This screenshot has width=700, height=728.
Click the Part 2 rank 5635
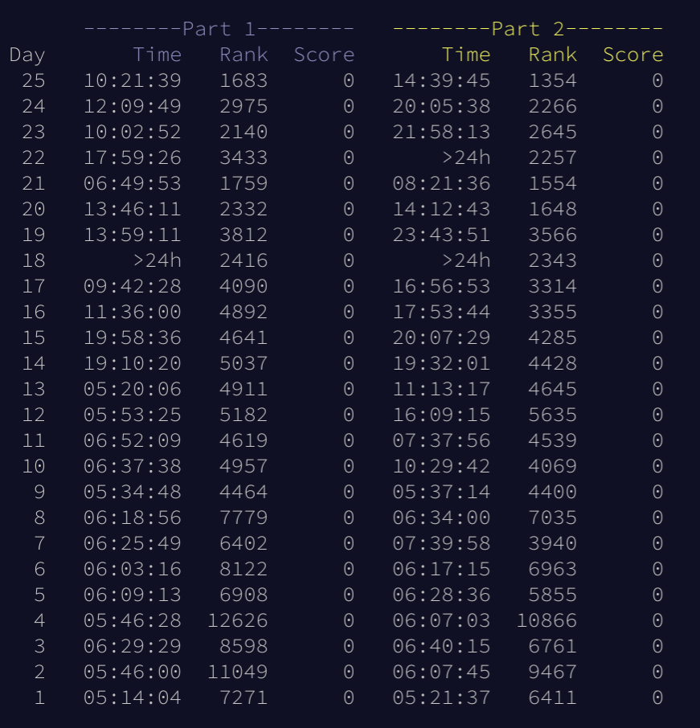552,415
